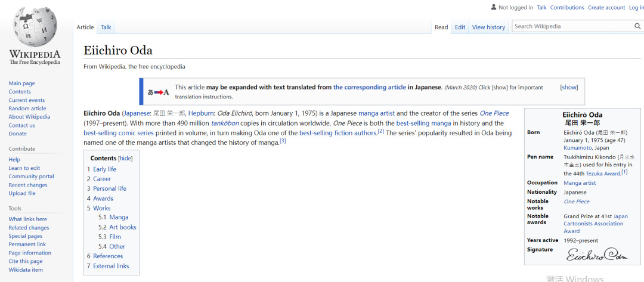Screen dimensions: 644x282
Task: Follow the Hepburn link
Action: click(200, 113)
